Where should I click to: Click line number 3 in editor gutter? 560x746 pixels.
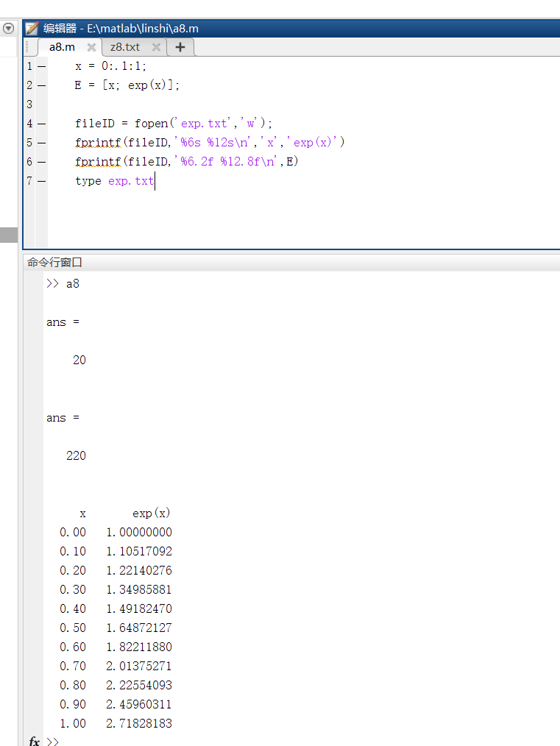coord(29,104)
